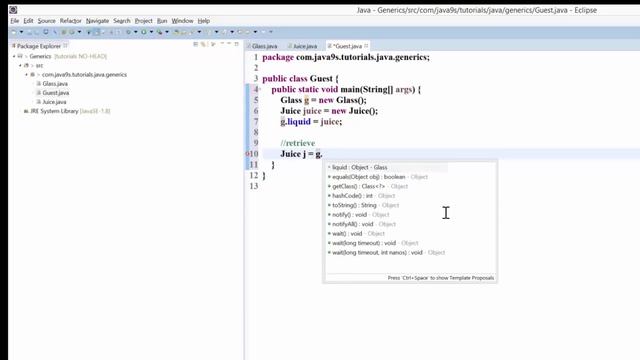Collapse the Generics project node
The width and height of the screenshot is (640, 360).
(14, 56)
